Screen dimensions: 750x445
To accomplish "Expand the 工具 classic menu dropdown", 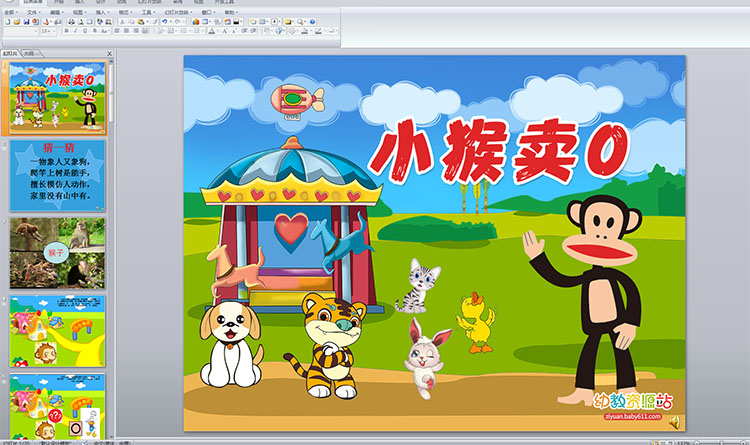I will 148,12.
